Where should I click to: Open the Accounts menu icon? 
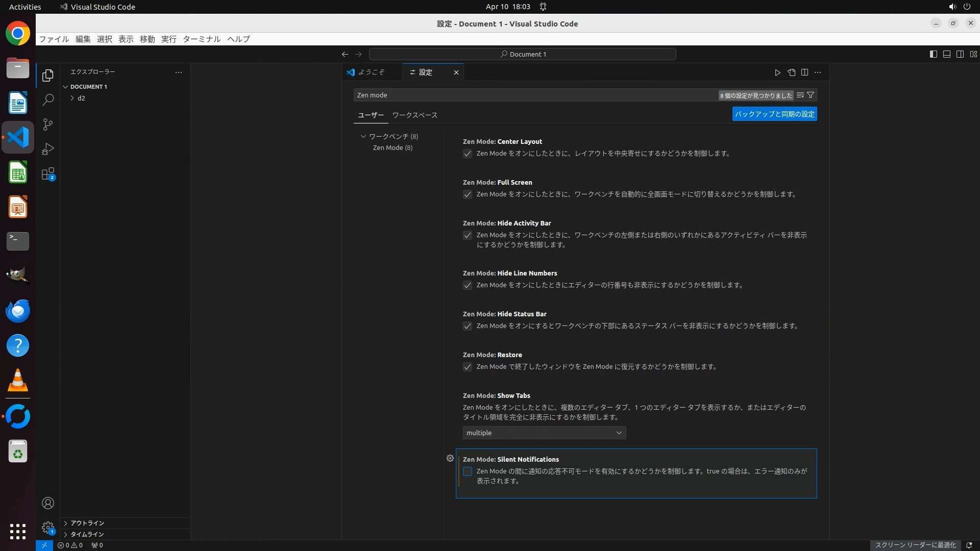coord(48,503)
